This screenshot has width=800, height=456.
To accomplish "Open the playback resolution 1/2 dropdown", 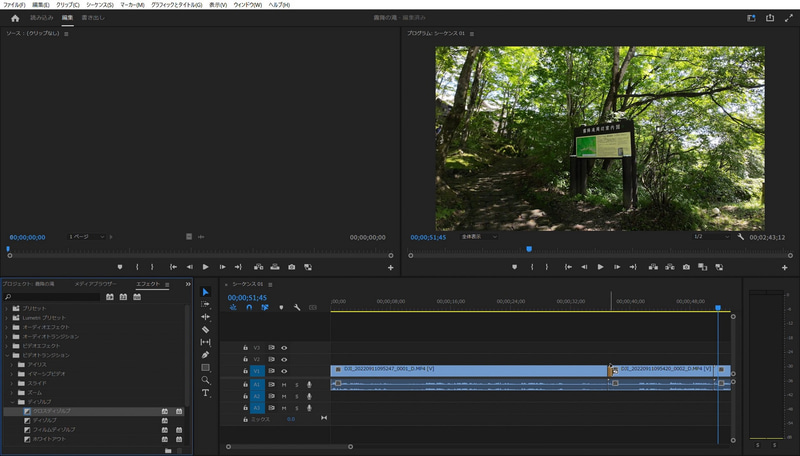I will (711, 237).
